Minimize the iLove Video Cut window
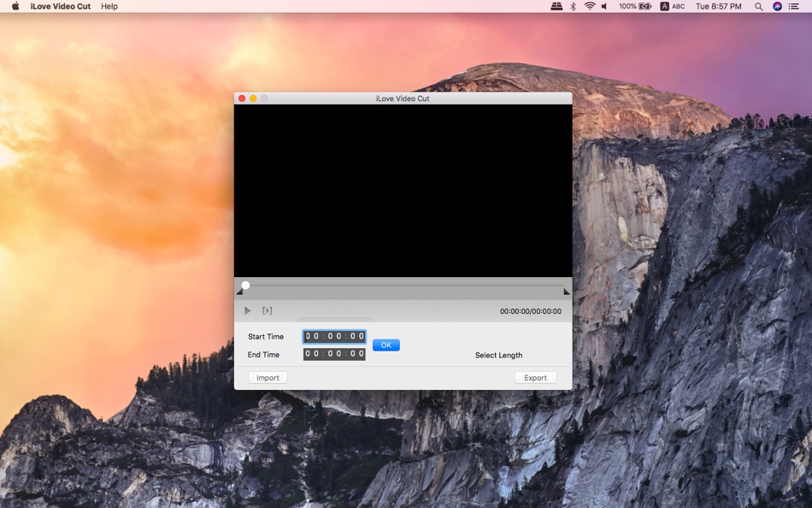This screenshot has width=812, height=508. click(253, 98)
